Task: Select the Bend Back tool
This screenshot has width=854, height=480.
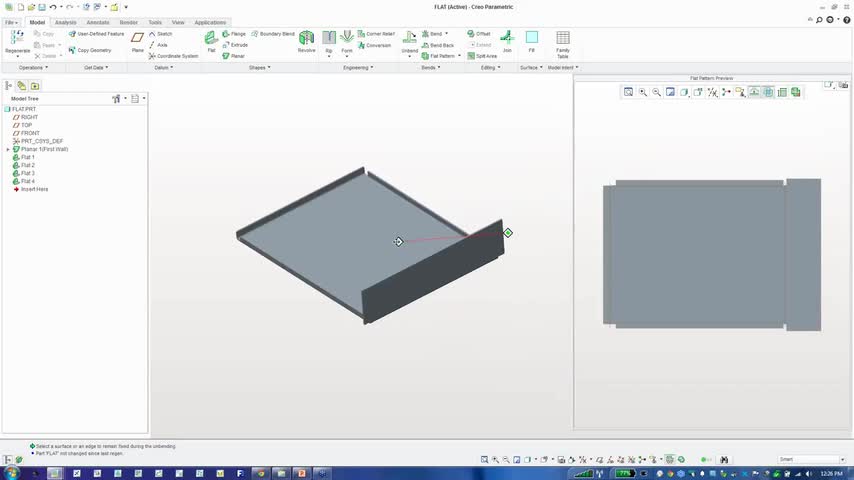Action: click(x=438, y=45)
